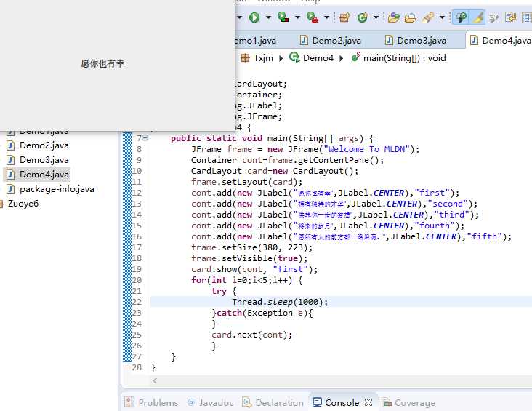Click the Problems view icon
This screenshot has height=411, width=532.
(129, 402)
